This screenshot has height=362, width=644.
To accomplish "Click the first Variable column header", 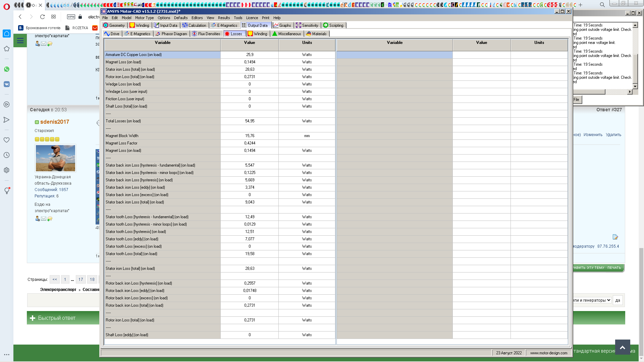I will click(163, 45).
